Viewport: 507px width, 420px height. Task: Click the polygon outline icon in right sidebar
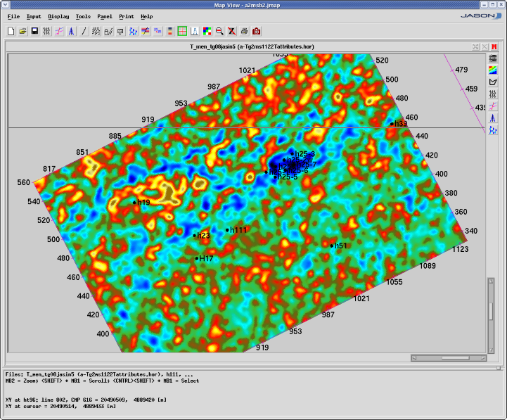tap(493, 82)
